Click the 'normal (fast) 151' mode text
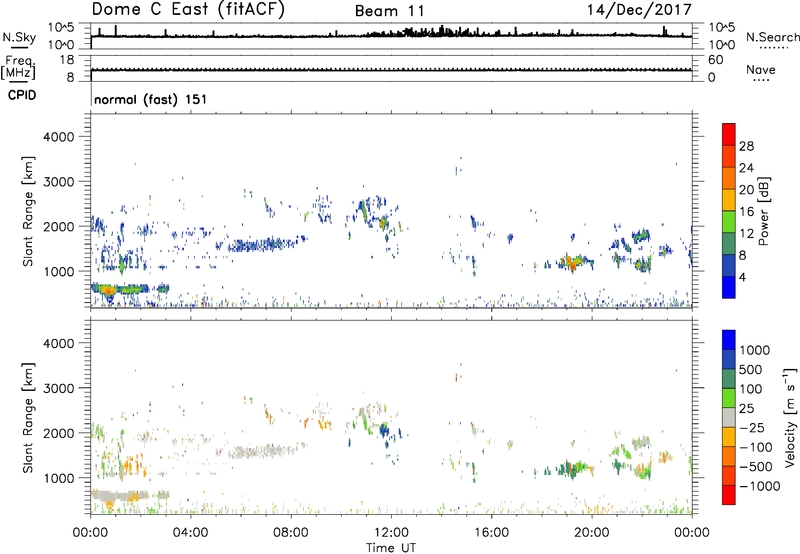Image resolution: width=800 pixels, height=554 pixels. coord(151,99)
